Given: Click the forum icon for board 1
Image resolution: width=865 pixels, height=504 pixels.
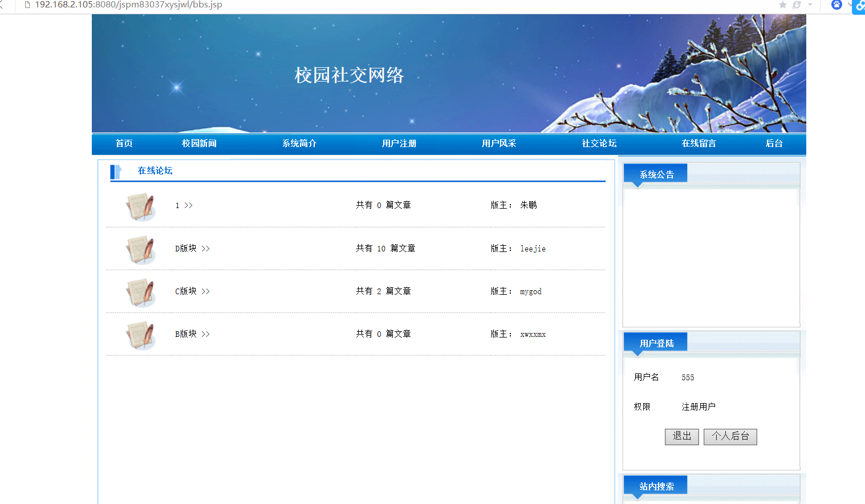Looking at the screenshot, I should 141,206.
